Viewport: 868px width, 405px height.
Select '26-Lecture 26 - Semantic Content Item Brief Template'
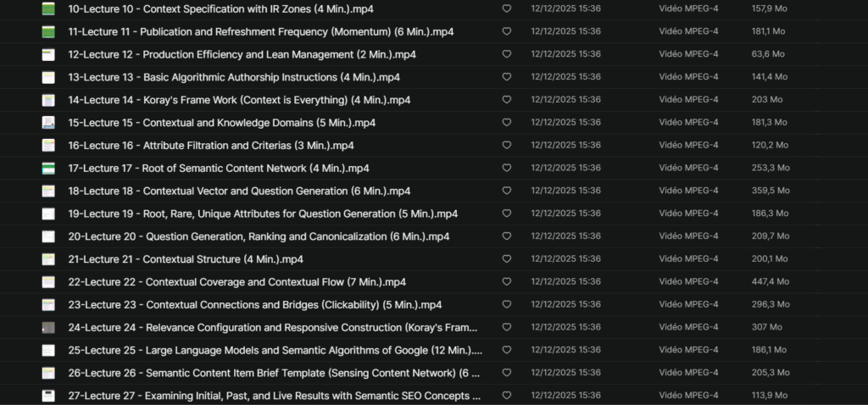[x=274, y=373]
